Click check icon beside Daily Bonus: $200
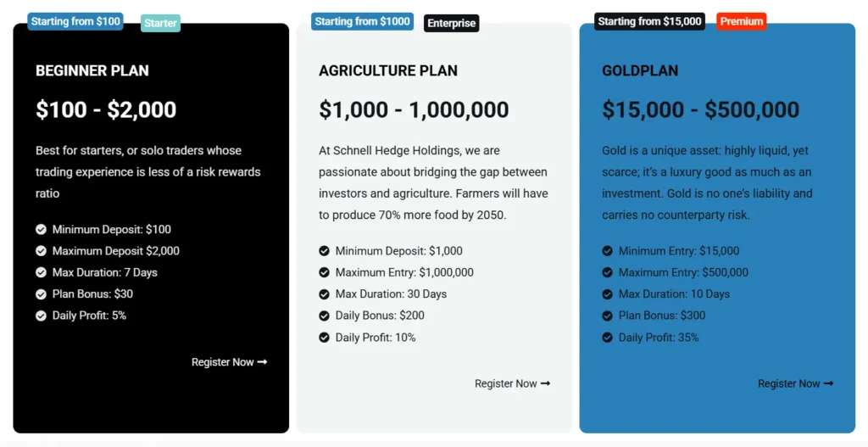868x447 pixels. click(x=325, y=316)
